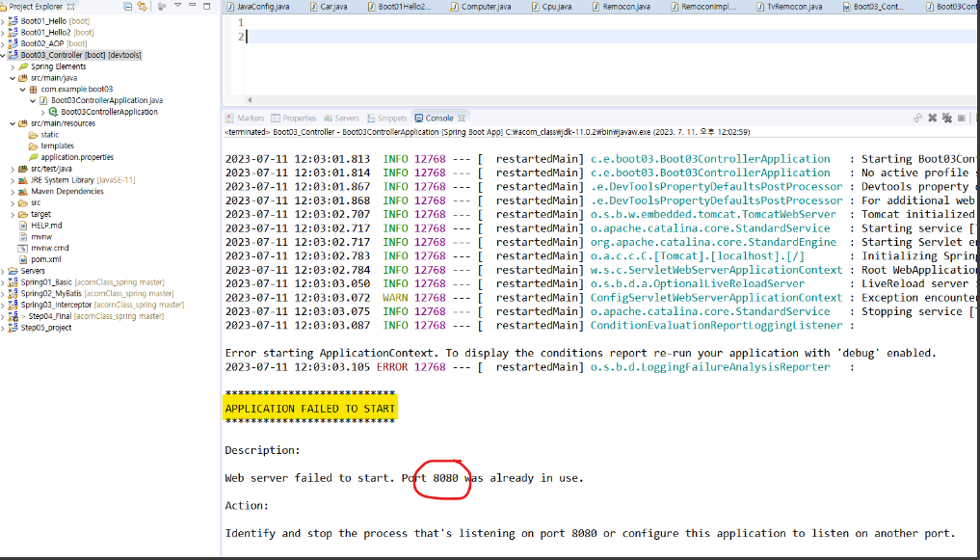The image size is (980, 560).
Task: Remove the terminated launch from Console toolbar
Action: point(931,118)
